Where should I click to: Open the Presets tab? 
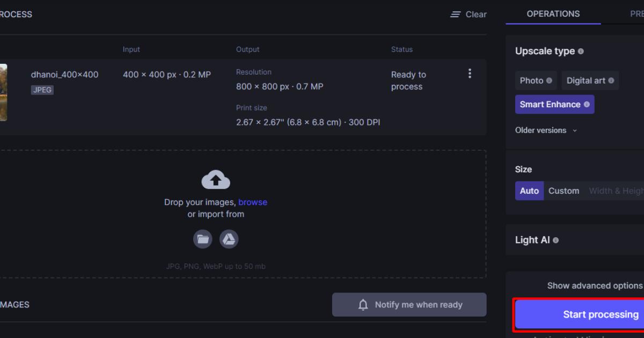(640, 13)
